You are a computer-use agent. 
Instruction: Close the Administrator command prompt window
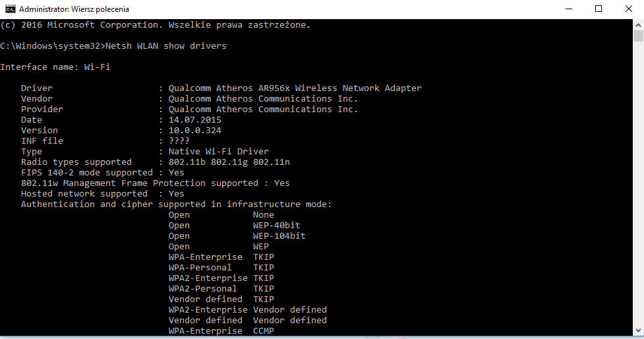point(629,9)
